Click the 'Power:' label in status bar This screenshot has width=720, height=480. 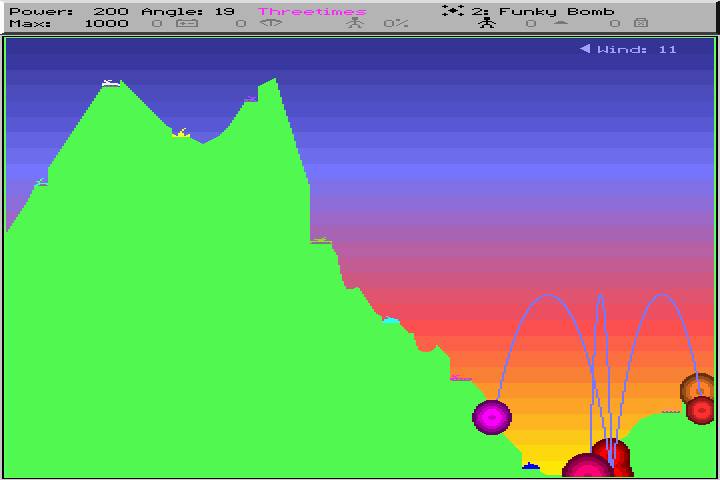41,11
